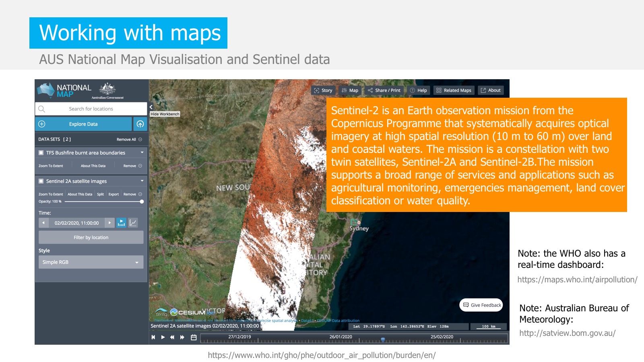Screen dimensions: 644x362
Task: Collapse the workbench with the chevron
Action: [151, 107]
